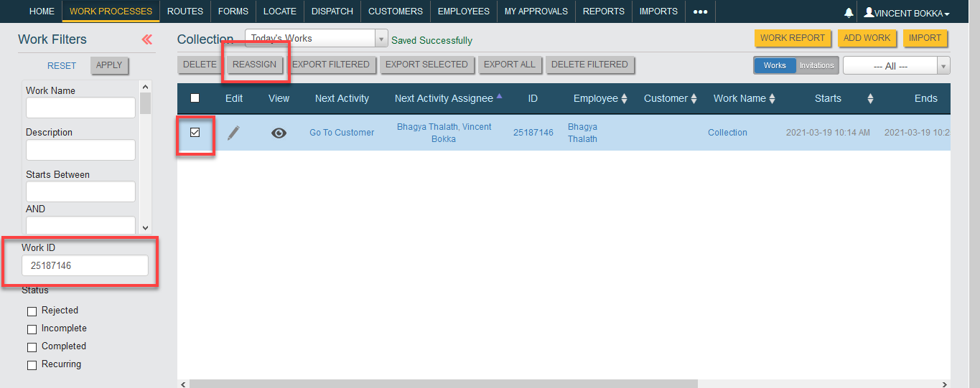Click the Reassign button
Image resolution: width=980 pixels, height=388 pixels.
254,65
